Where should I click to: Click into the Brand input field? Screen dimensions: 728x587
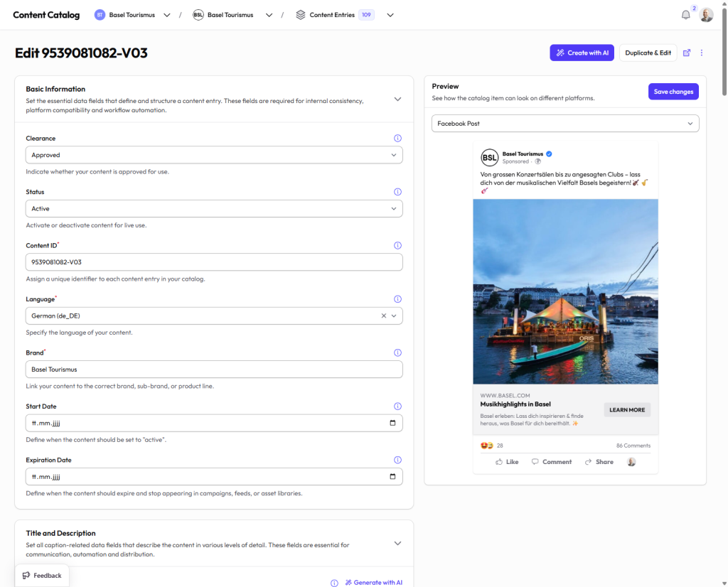click(x=214, y=370)
